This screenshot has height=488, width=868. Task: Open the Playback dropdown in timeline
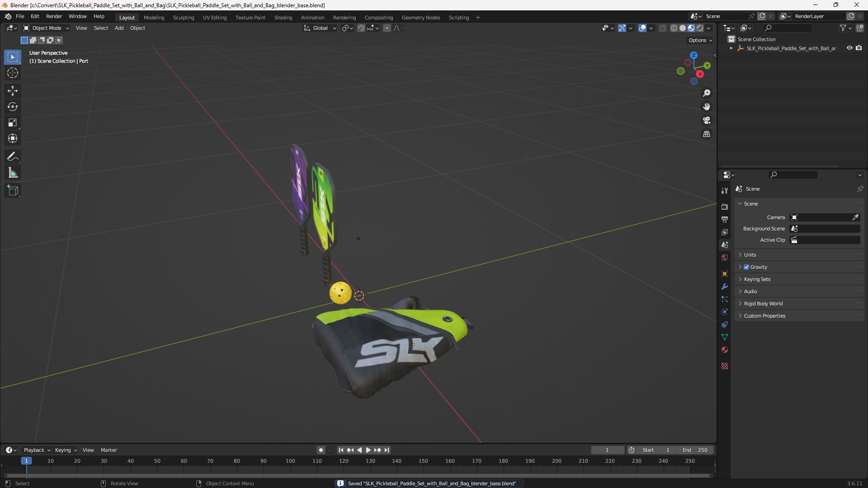37,450
